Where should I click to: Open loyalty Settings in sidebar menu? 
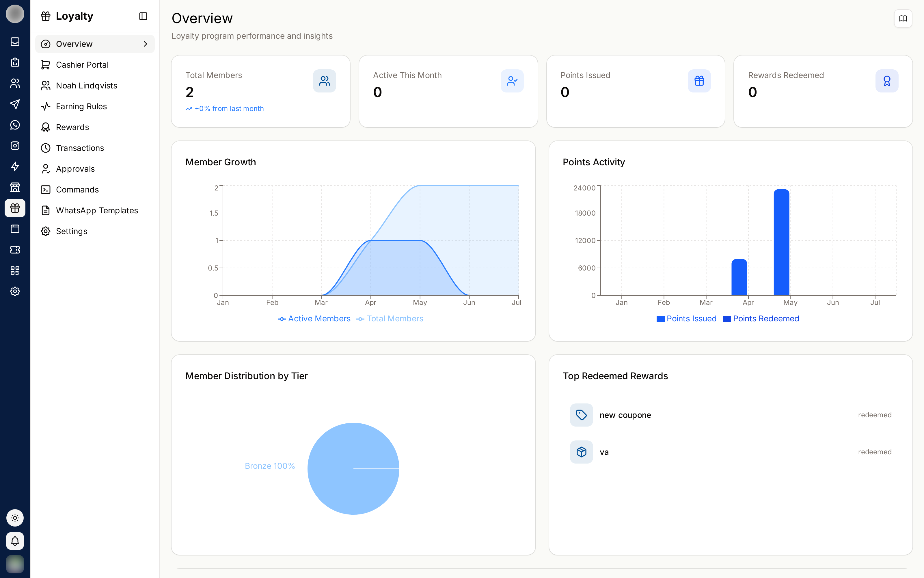[95, 231]
